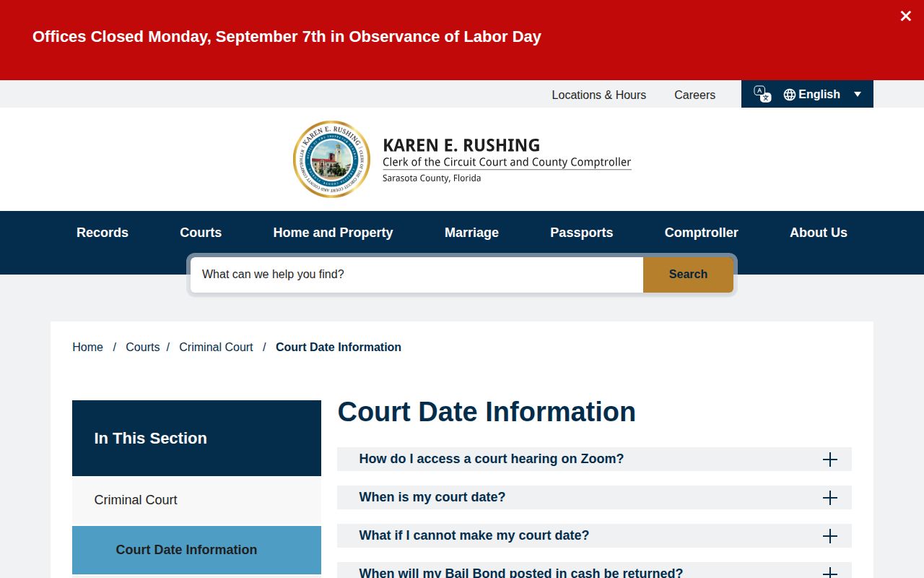
Task: Click the gold Search button
Action: pos(688,275)
